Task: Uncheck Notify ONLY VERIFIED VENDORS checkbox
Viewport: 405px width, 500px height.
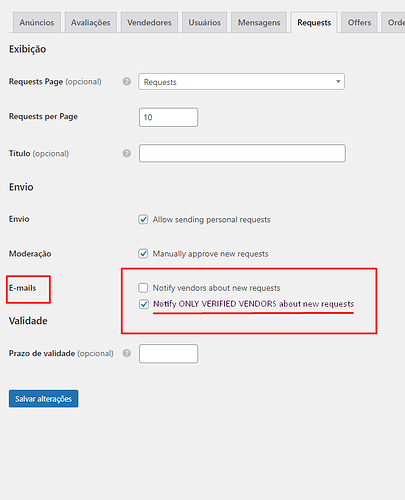Action: pyautogui.click(x=144, y=304)
